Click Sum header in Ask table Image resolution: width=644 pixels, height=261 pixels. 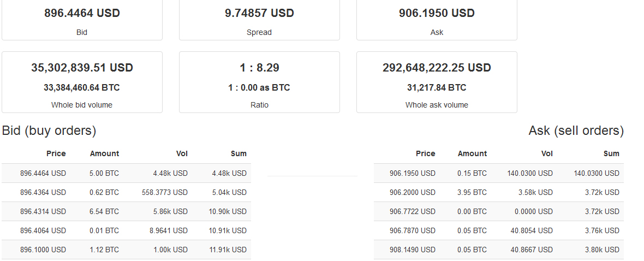coord(611,153)
